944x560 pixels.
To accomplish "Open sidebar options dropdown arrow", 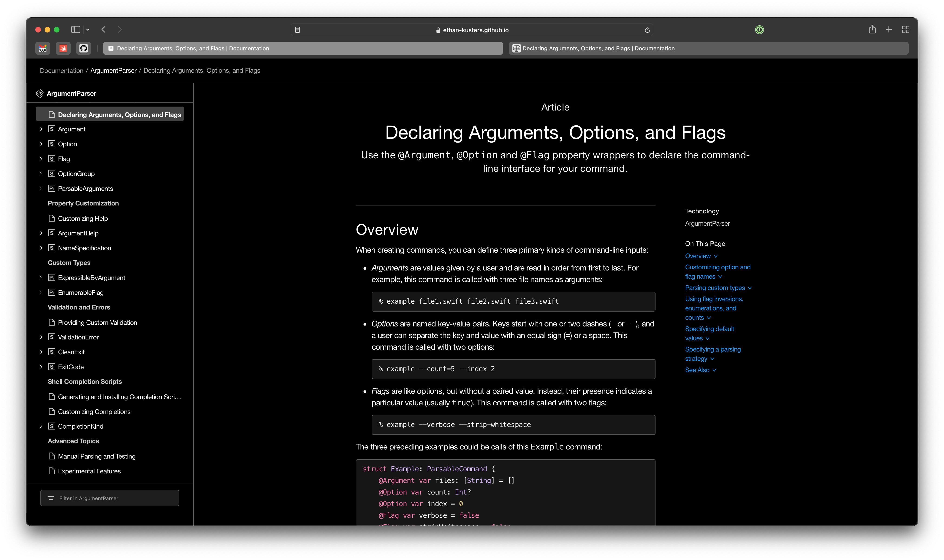I will click(88, 29).
